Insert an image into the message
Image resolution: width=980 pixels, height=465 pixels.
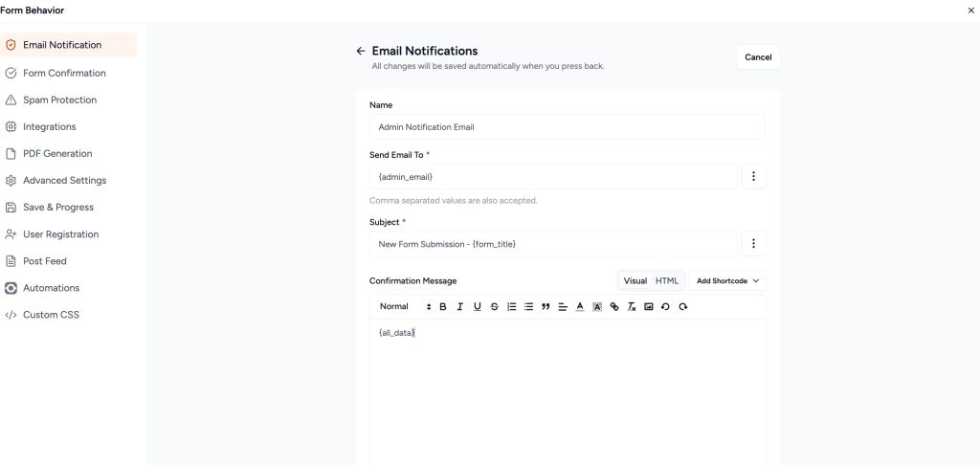(x=648, y=307)
